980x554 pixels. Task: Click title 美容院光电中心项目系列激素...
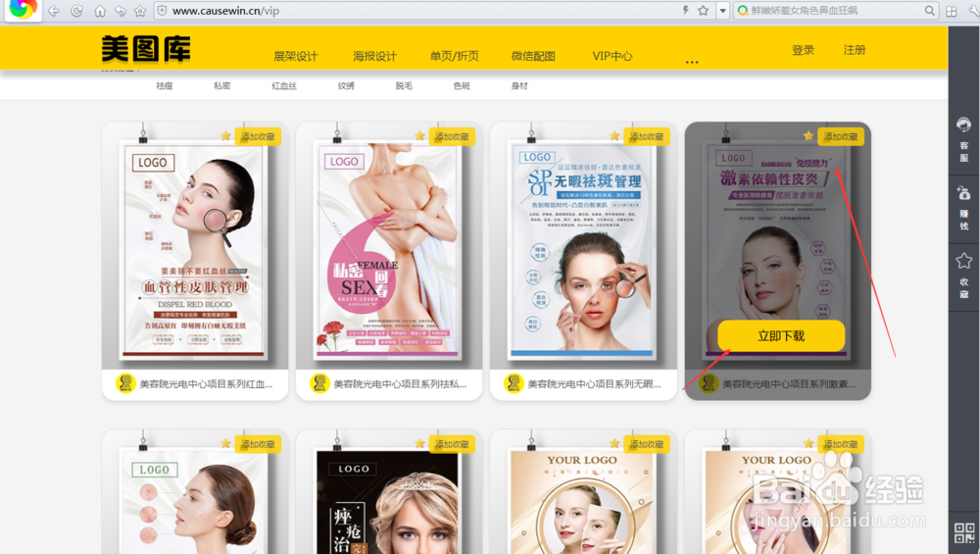789,384
